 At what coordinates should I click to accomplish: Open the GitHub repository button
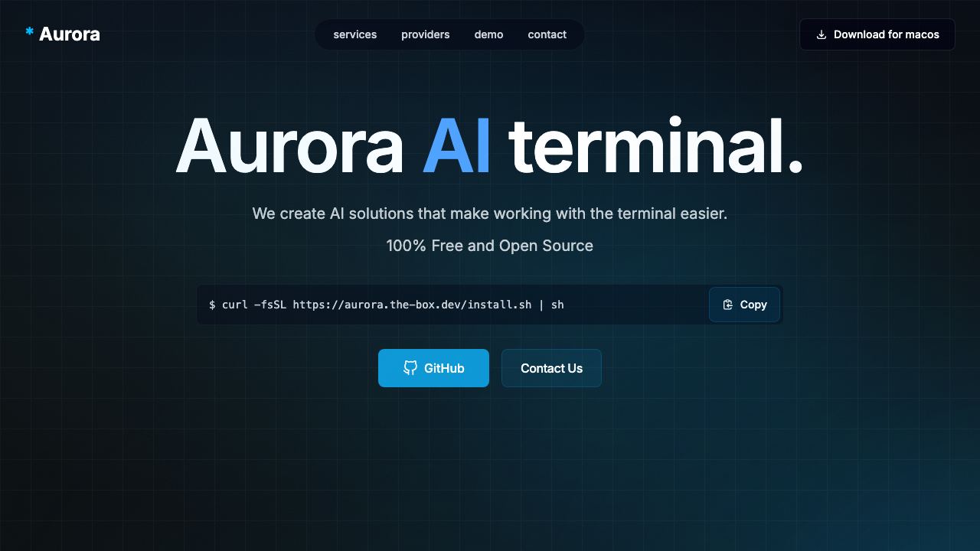pos(433,368)
